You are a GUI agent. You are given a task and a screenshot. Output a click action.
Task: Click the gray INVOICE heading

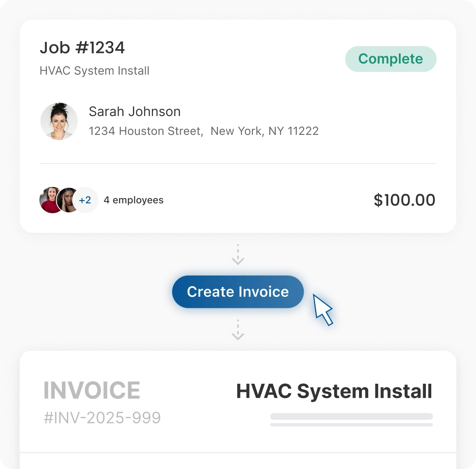(92, 390)
